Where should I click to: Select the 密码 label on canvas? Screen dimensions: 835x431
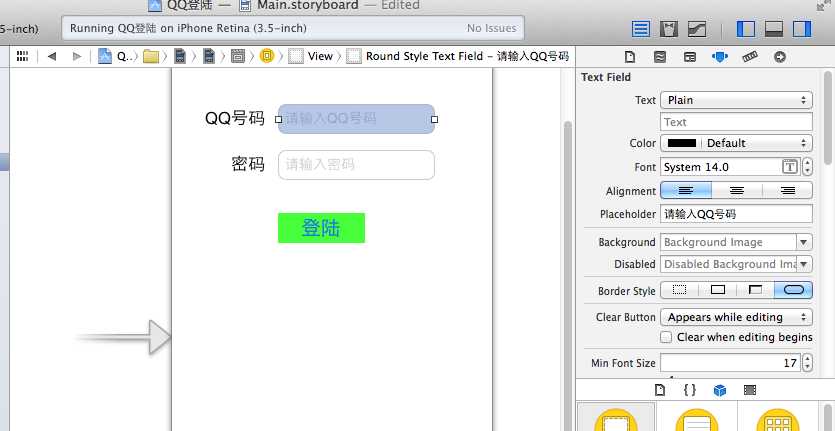(248, 164)
